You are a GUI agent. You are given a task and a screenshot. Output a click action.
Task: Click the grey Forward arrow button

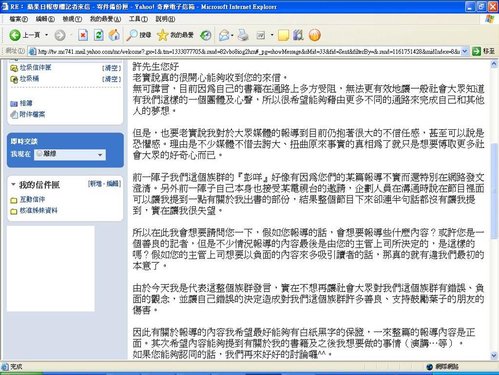(60, 35)
